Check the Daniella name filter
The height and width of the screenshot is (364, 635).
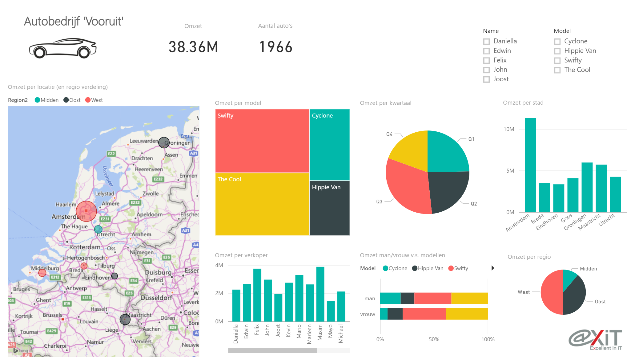[486, 41]
